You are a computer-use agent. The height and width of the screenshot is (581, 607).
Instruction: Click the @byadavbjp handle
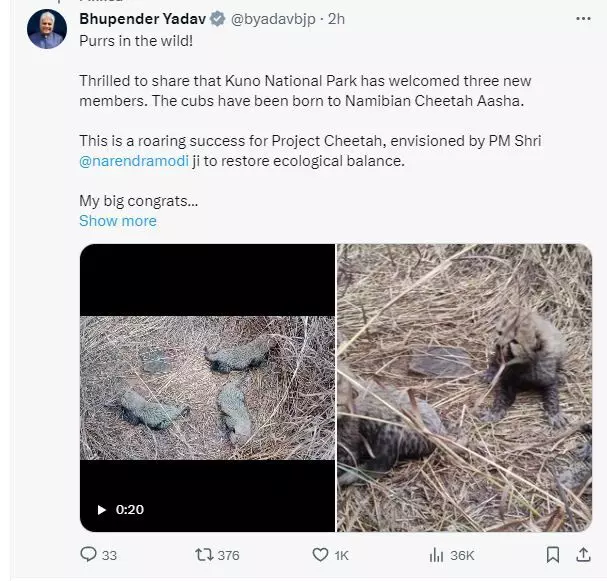273,19
